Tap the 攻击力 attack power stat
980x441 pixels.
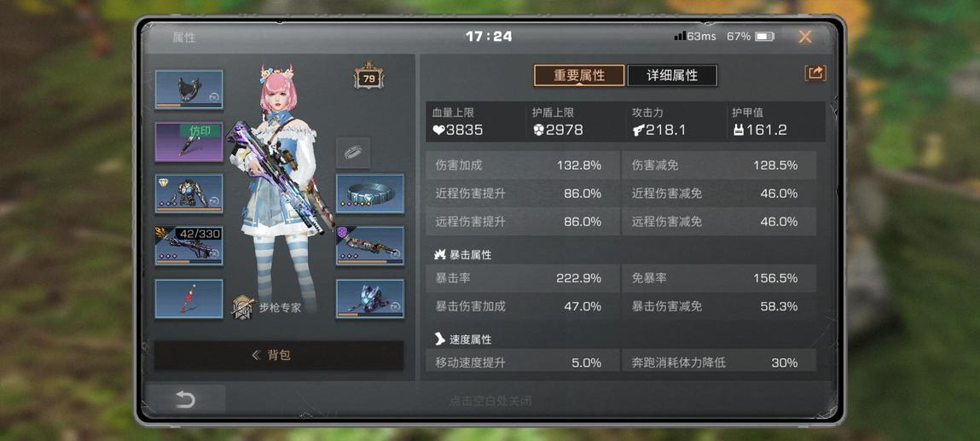(675, 122)
